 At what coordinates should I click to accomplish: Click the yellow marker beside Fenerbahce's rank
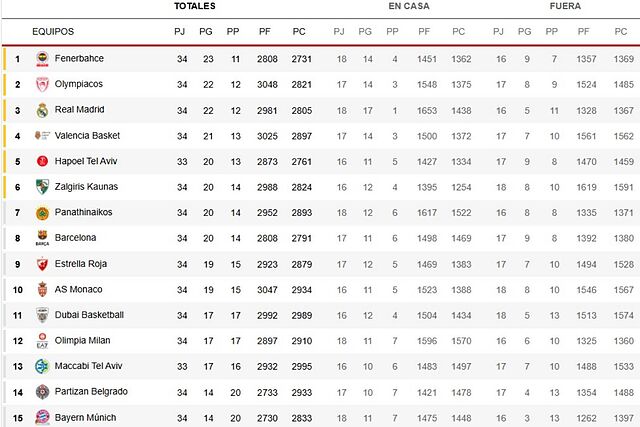[x=3, y=59]
